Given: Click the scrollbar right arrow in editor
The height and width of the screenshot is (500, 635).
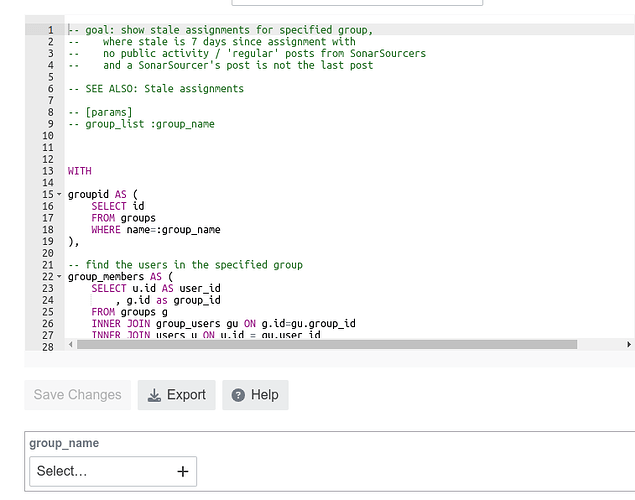Looking at the screenshot, I should click(629, 345).
